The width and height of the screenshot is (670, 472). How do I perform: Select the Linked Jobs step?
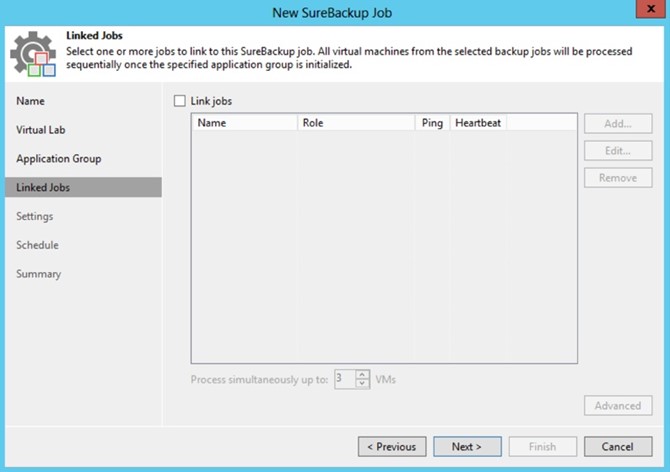point(83,188)
